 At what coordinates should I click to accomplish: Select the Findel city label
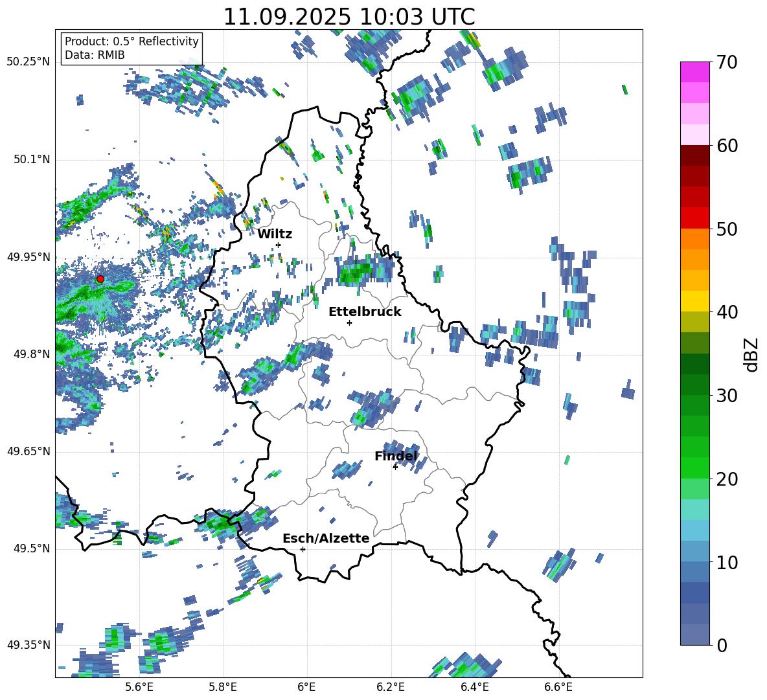[396, 456]
